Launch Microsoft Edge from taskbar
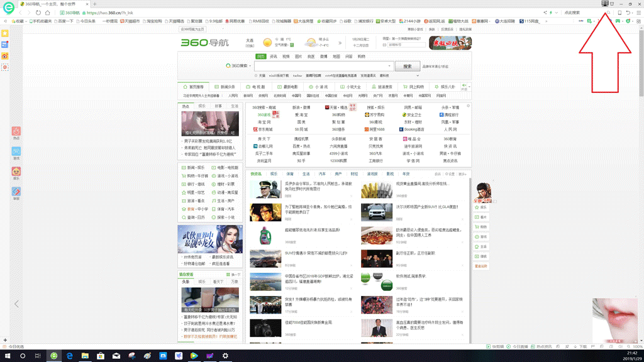The width and height of the screenshot is (644, 362). pos(69,356)
